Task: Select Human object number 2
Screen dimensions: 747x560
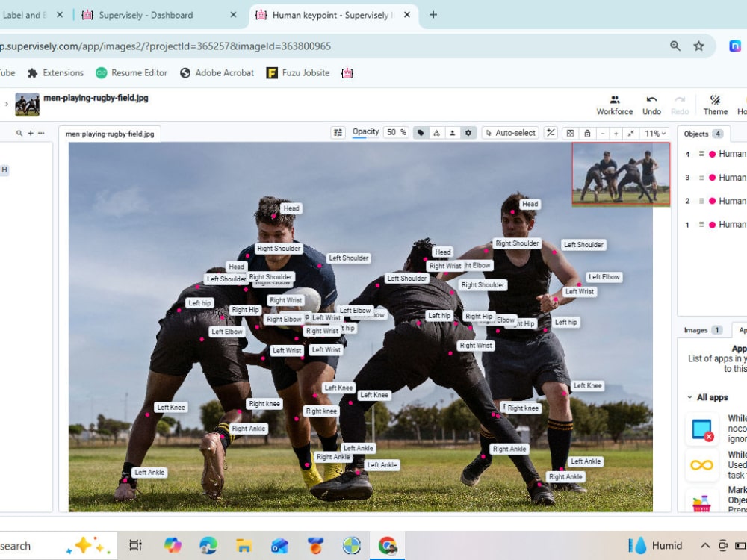Action: click(715, 201)
